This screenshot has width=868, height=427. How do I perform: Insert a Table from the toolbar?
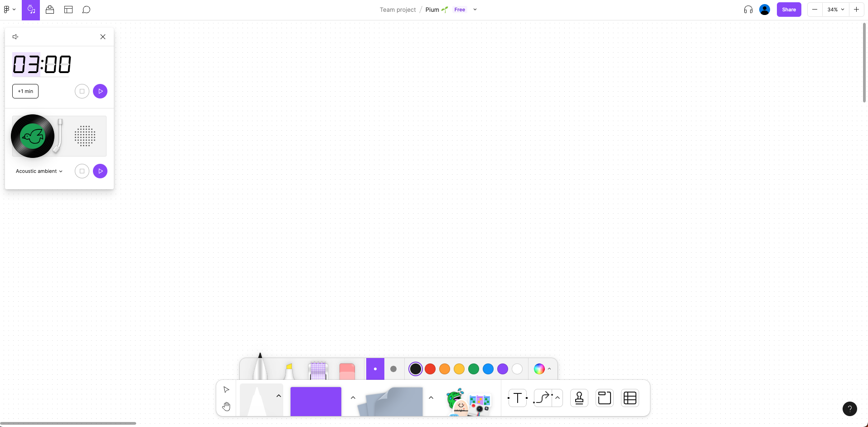click(630, 398)
